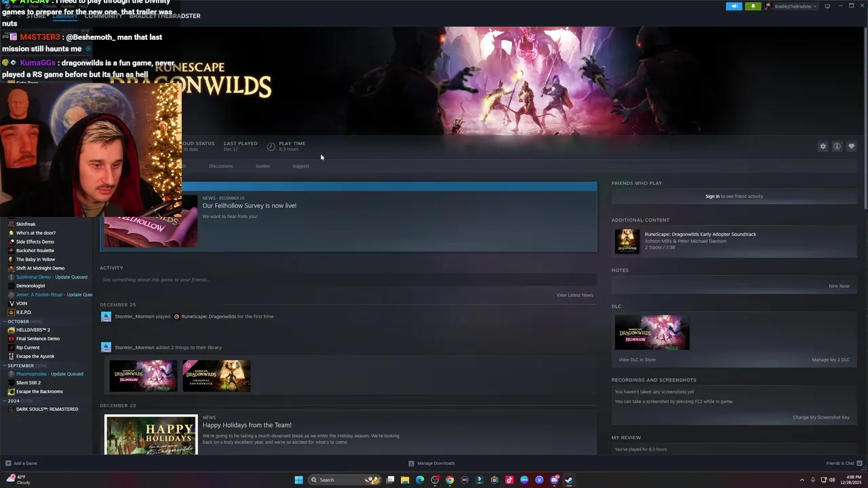Click Escape the Backrooms game icon

11,392
